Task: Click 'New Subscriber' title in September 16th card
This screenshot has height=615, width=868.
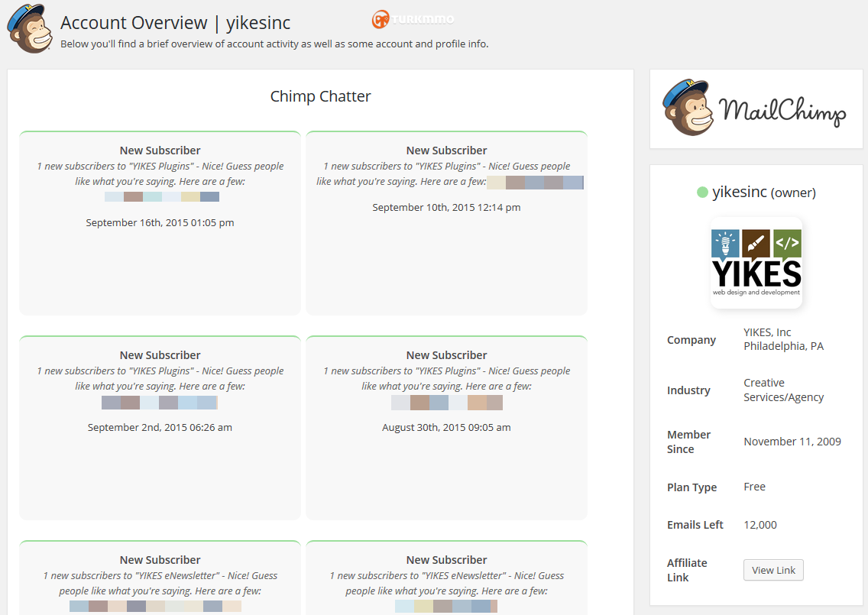Action: click(160, 151)
